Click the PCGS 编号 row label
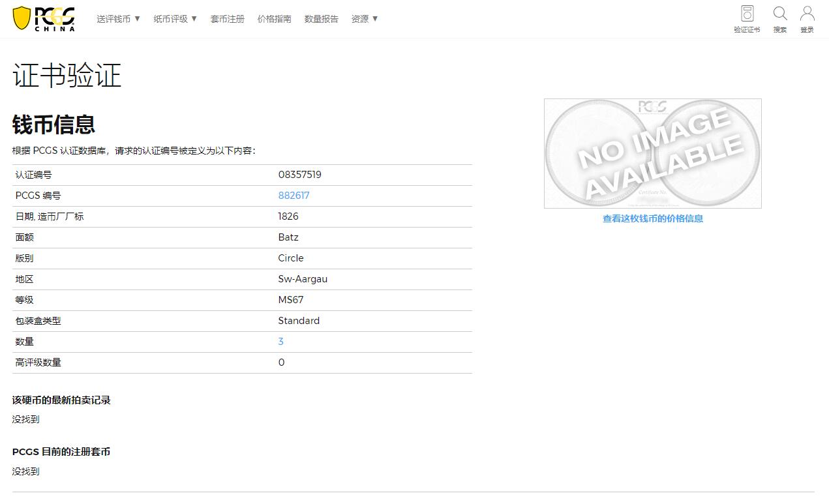 [x=38, y=196]
